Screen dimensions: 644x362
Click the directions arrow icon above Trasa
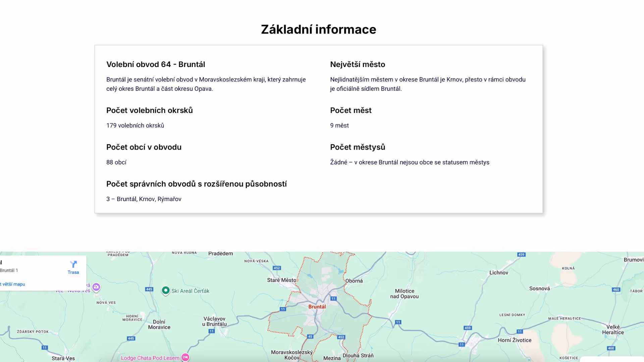73,263
